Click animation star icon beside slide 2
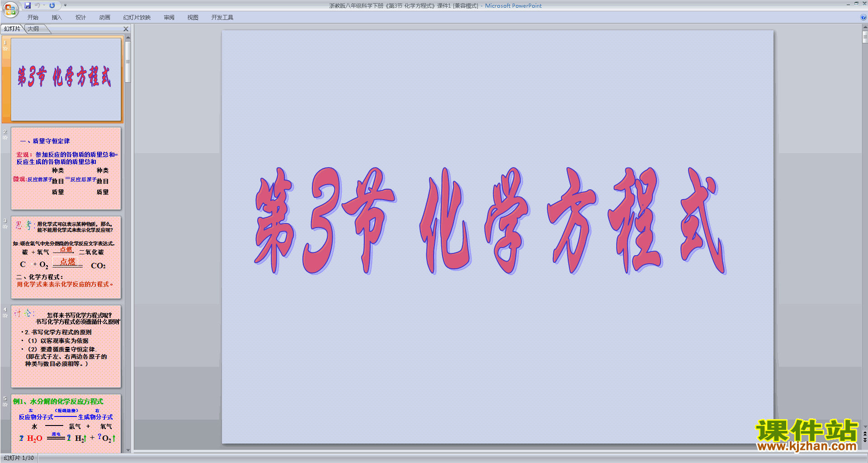Image resolution: width=868 pixels, height=463 pixels. click(x=5, y=138)
